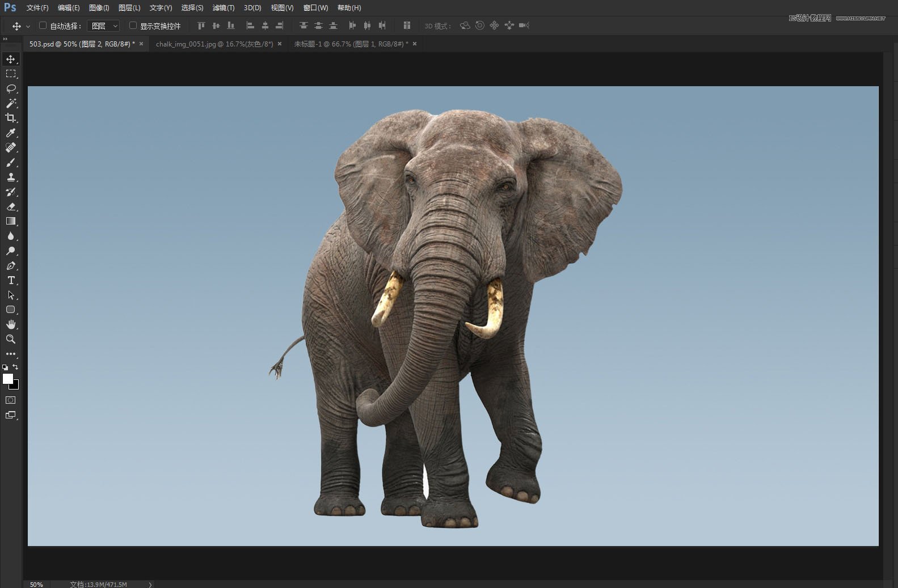Choose the Clone Stamp tool
This screenshot has width=898, height=588.
point(11,177)
